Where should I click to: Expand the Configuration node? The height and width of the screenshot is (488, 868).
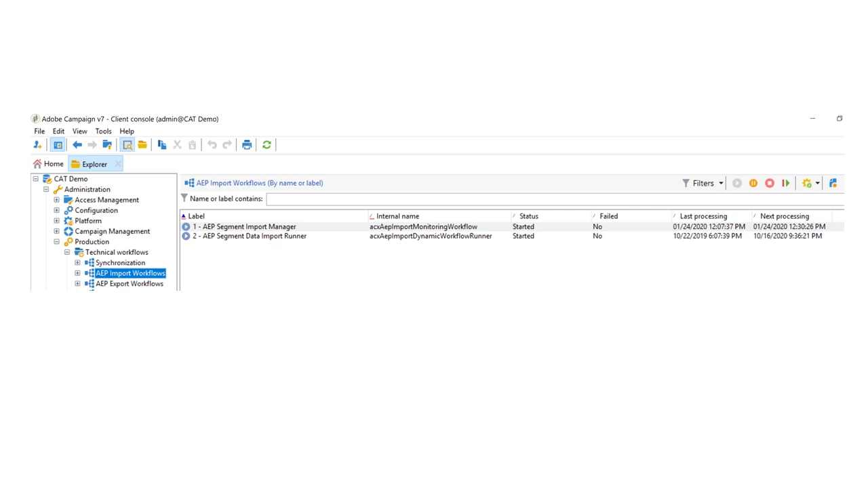pos(57,211)
